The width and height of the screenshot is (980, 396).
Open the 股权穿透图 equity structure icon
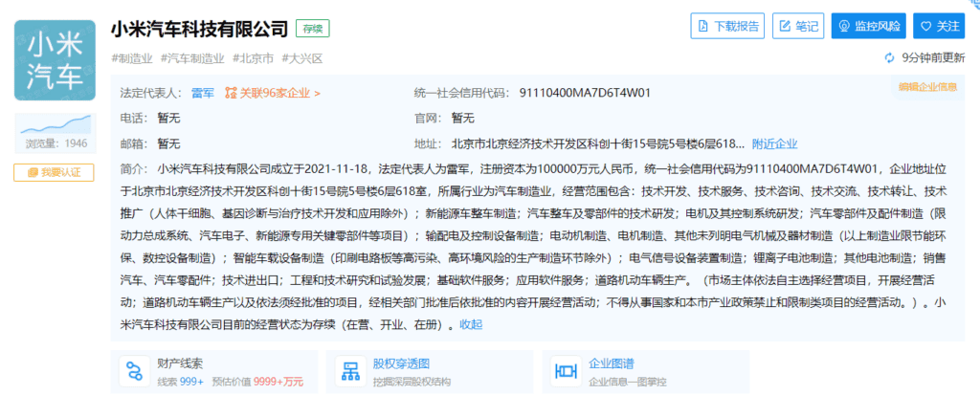pos(350,372)
